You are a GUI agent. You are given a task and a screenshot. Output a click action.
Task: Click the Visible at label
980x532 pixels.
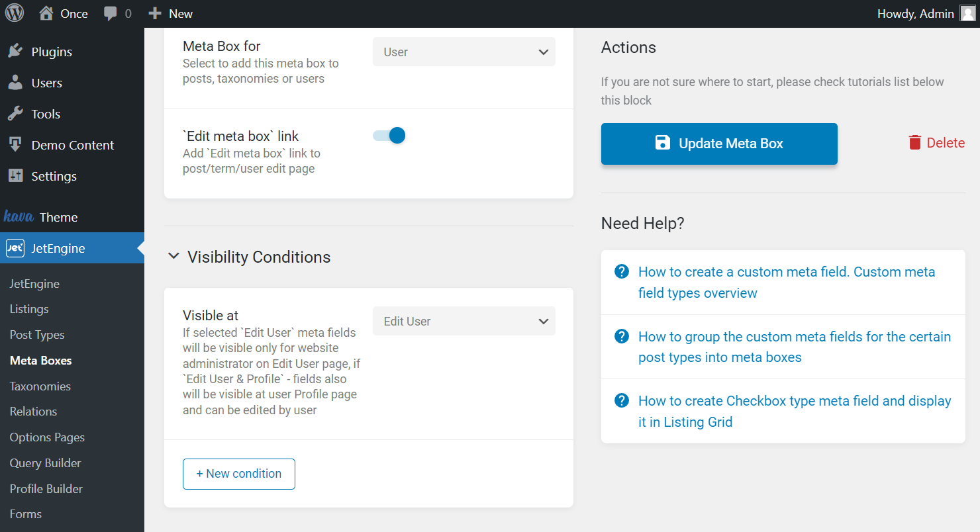[x=211, y=315]
